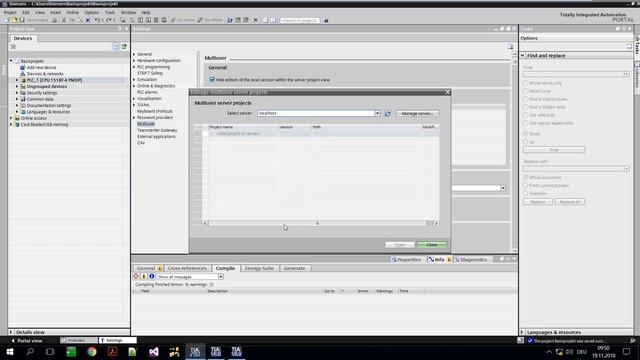Open the Online menu

coord(72,12)
